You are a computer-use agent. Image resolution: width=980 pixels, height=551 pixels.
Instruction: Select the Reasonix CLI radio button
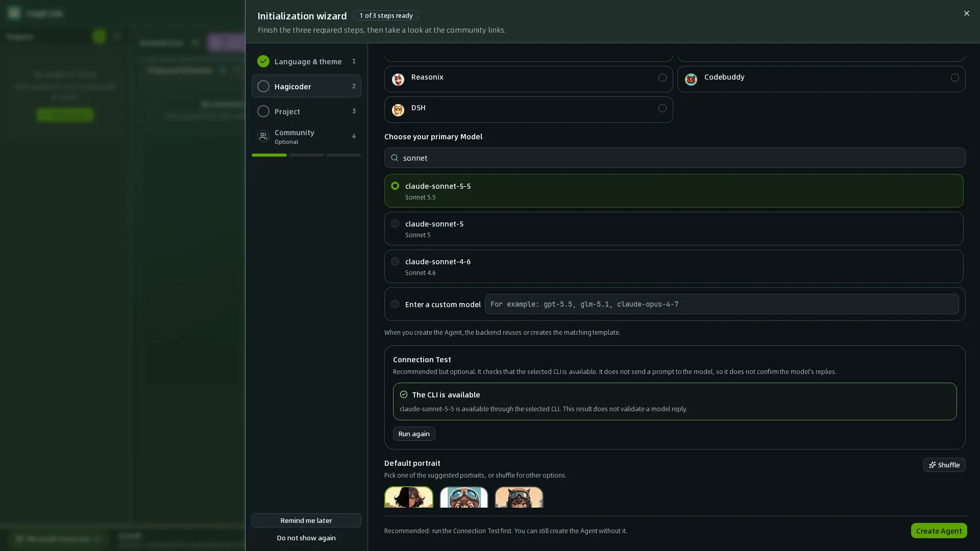662,78
